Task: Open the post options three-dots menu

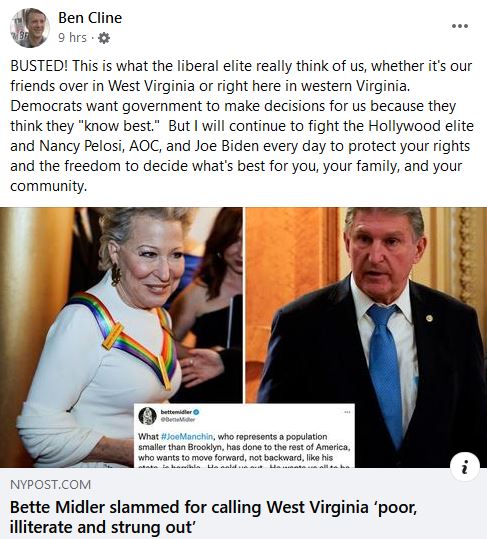Action: click(460, 26)
